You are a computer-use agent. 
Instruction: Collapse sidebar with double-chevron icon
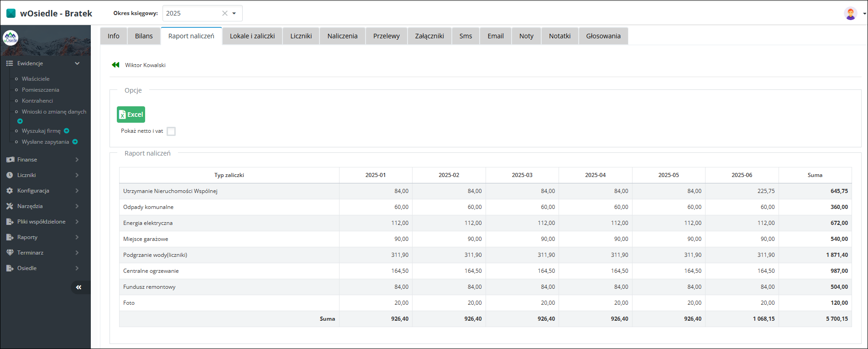coord(78,287)
